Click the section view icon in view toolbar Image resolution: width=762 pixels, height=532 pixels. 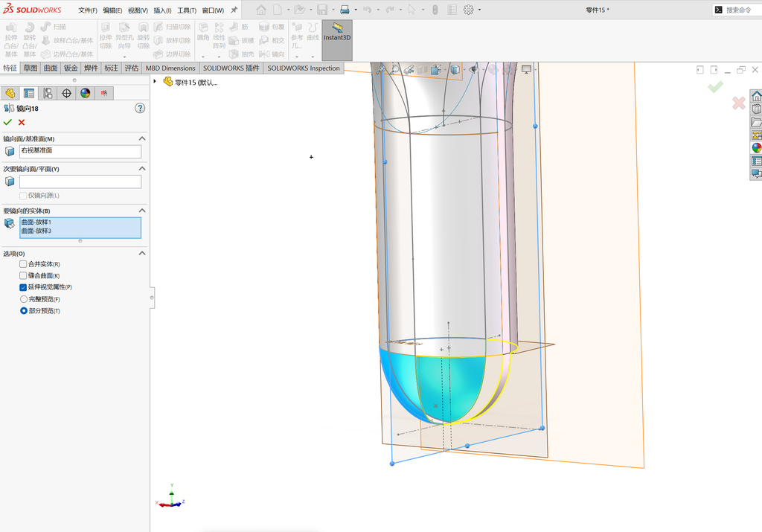pos(422,70)
